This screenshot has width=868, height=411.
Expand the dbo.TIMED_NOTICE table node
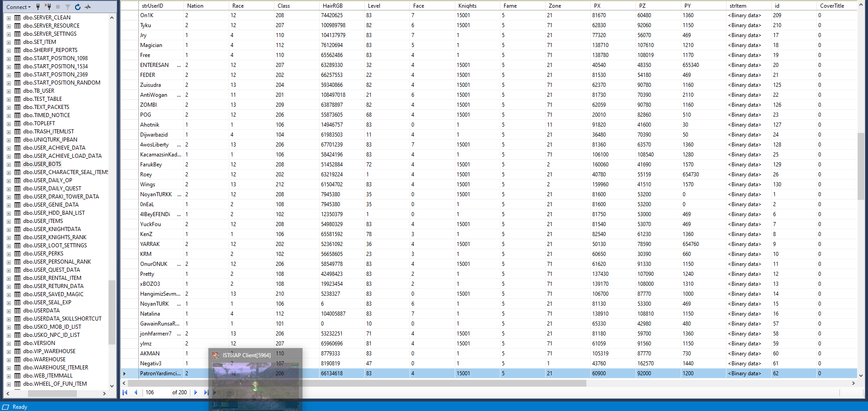click(9, 115)
